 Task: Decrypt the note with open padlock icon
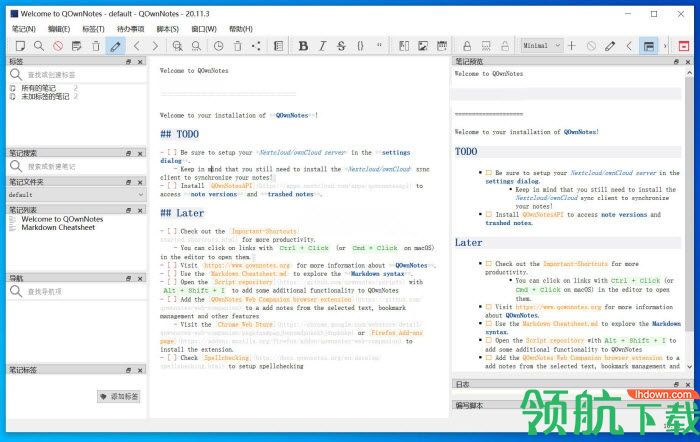coord(504,46)
